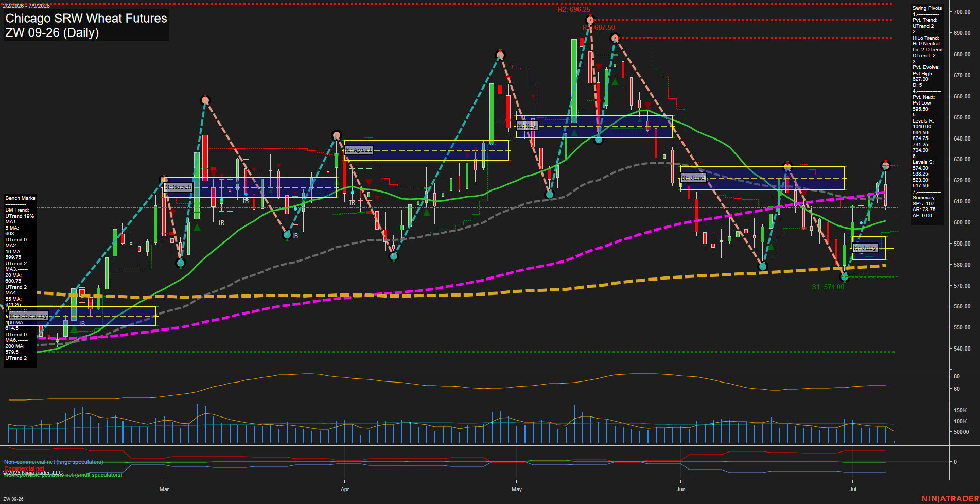Click the 'M:May' monthly range label
980x504 pixels.
(x=527, y=126)
